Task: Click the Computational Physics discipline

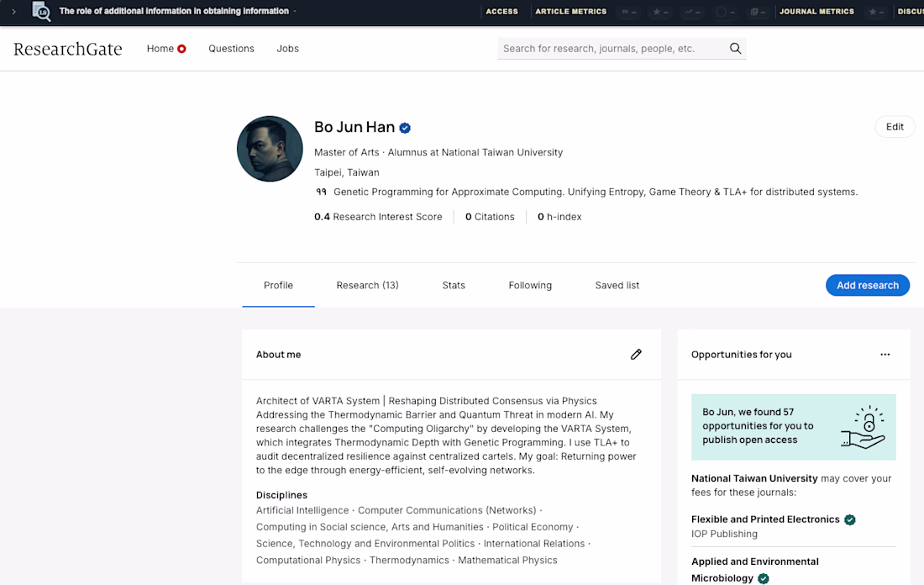Action: [308, 560]
